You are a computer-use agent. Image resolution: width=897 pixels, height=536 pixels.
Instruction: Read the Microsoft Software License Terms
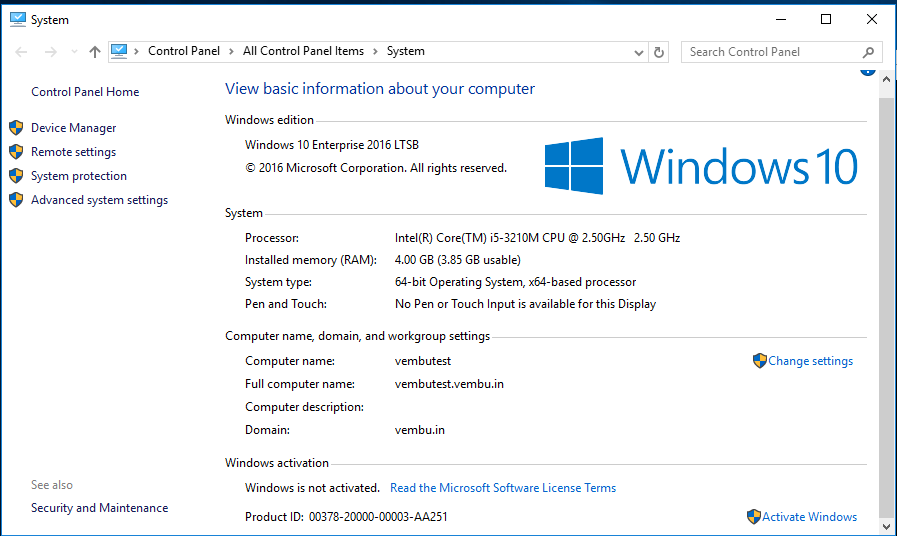[x=503, y=488]
